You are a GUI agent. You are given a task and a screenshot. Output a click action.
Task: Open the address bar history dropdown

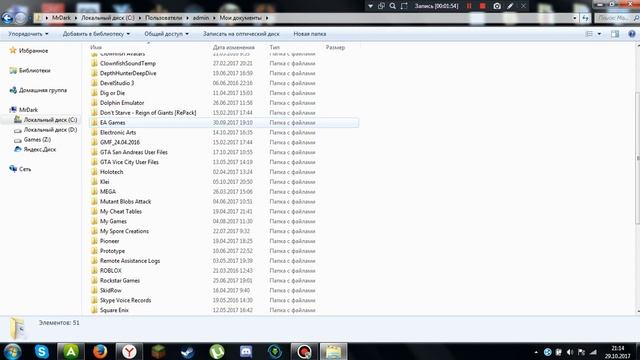575,18
